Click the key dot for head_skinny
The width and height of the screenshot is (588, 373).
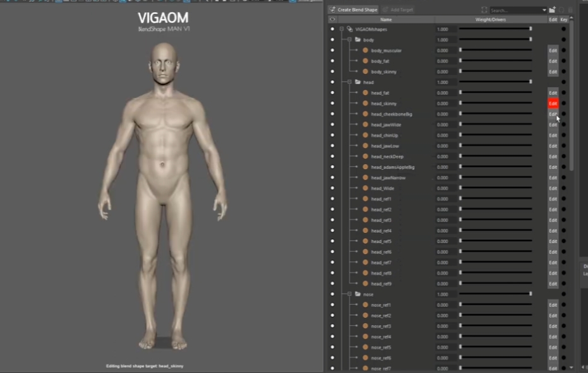coord(563,103)
